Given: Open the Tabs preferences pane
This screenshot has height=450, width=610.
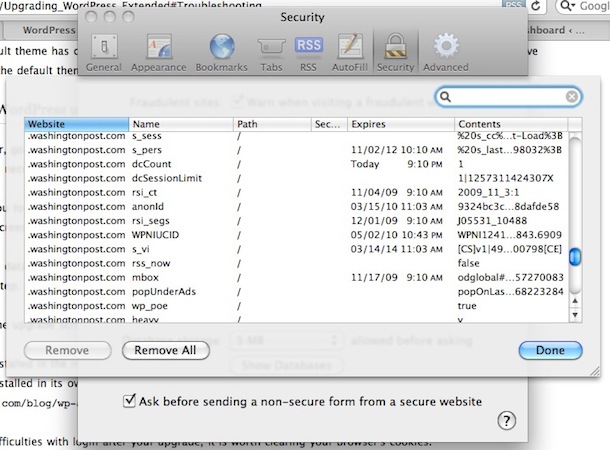Looking at the screenshot, I should [271, 53].
